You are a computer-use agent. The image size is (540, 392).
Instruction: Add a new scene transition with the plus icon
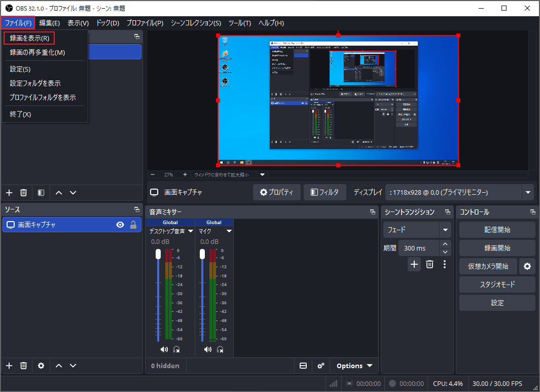414,264
